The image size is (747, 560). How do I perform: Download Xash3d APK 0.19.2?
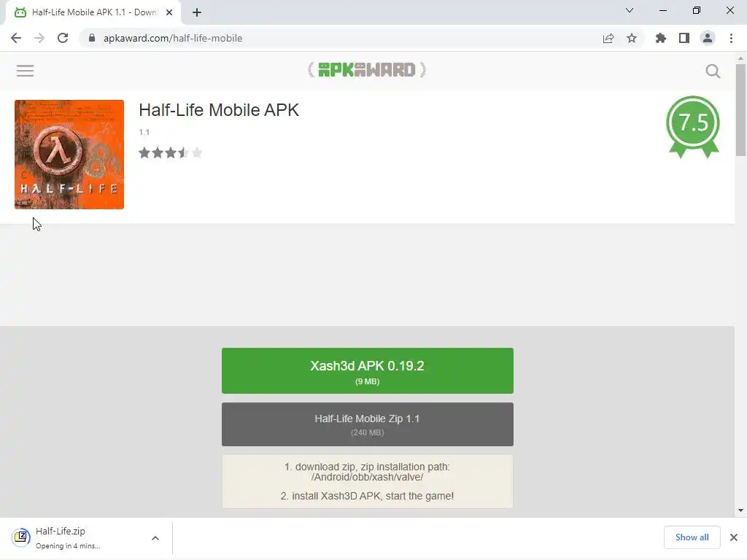(x=368, y=370)
